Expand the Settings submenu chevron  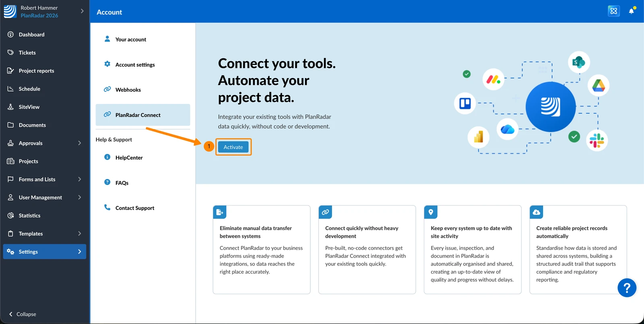(x=79, y=252)
